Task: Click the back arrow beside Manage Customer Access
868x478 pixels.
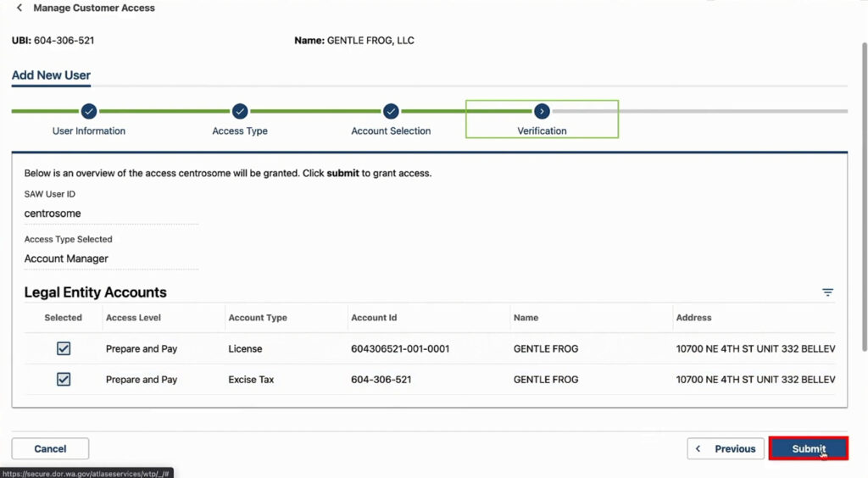Action: 19,8
